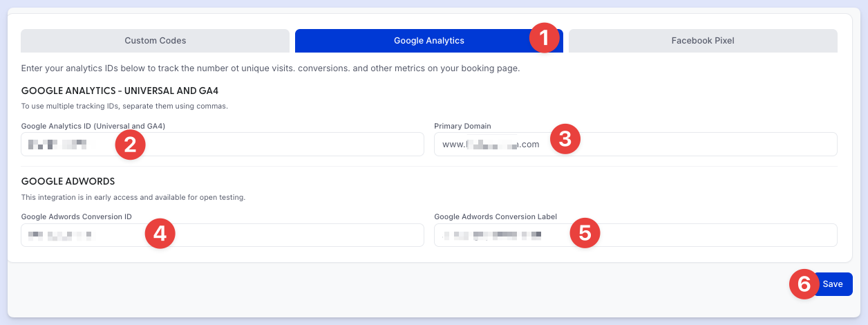Click into the Primary Domain field
This screenshot has height=325, width=868.
636,145
